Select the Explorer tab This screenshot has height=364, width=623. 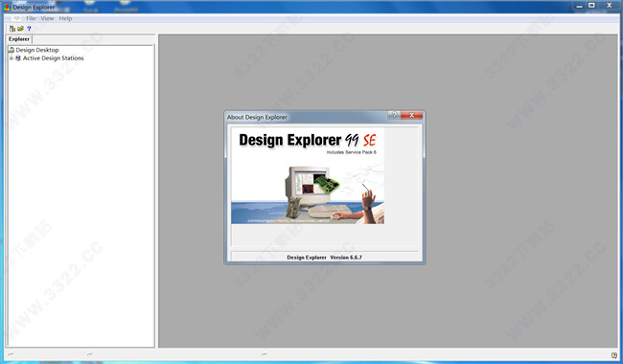coord(19,39)
